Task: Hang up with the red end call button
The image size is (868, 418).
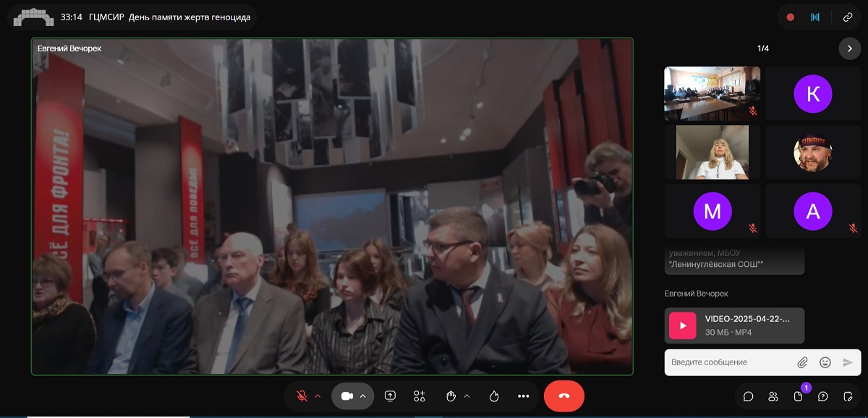Action: click(x=563, y=396)
